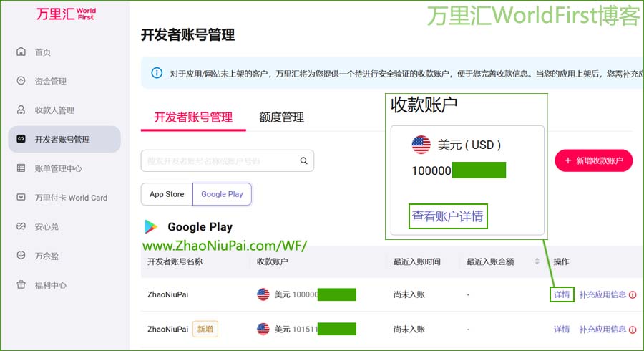Viewport: 644px width, 351px height.
Task: Switch to App Store platform toggle
Action: 167,194
